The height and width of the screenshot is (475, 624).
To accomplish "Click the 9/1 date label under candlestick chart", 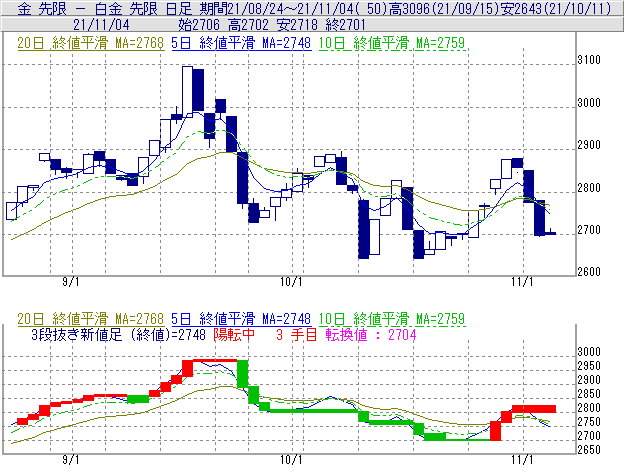I will point(70,282).
